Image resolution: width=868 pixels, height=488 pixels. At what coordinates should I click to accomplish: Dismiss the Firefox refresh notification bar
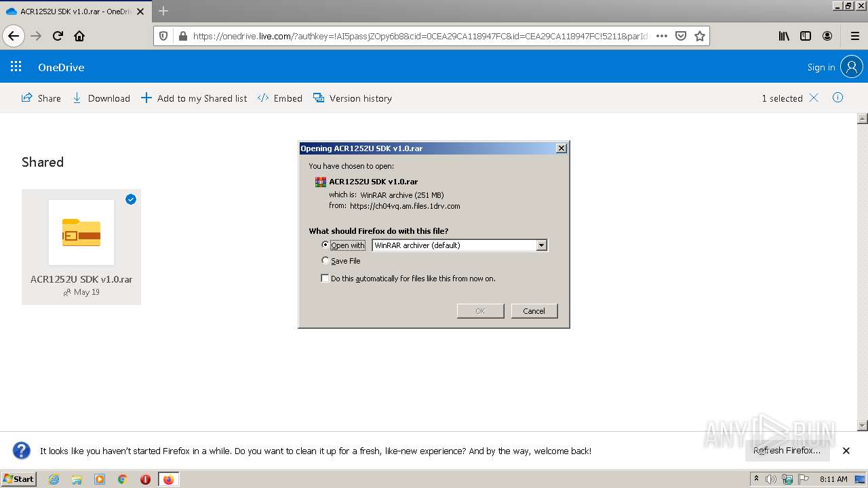click(x=846, y=451)
